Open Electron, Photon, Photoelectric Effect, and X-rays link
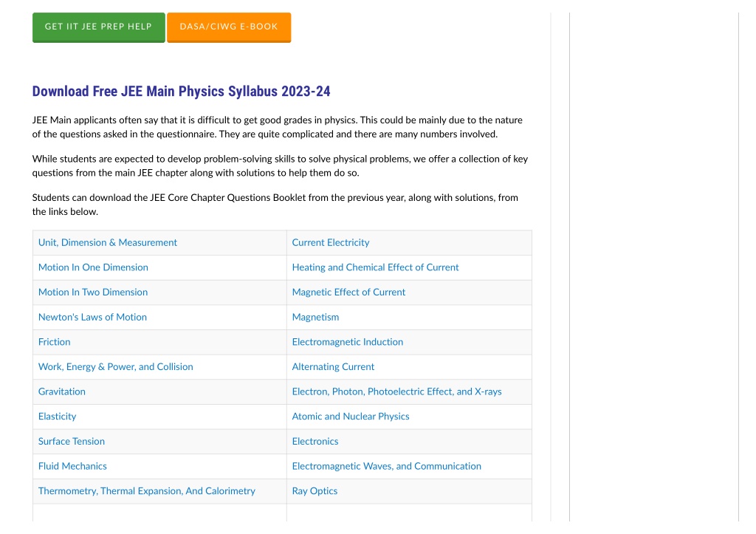Image resolution: width=756 pixels, height=534 pixels. pos(396,391)
